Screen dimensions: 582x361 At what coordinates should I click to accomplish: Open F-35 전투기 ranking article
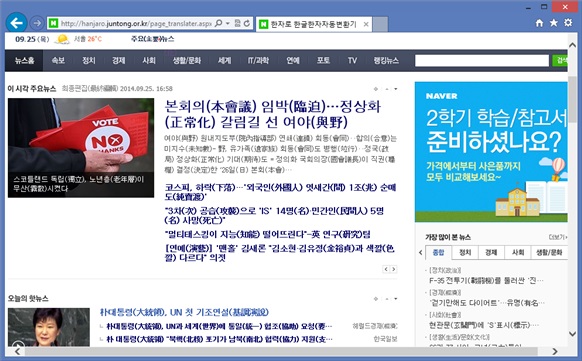486,280
